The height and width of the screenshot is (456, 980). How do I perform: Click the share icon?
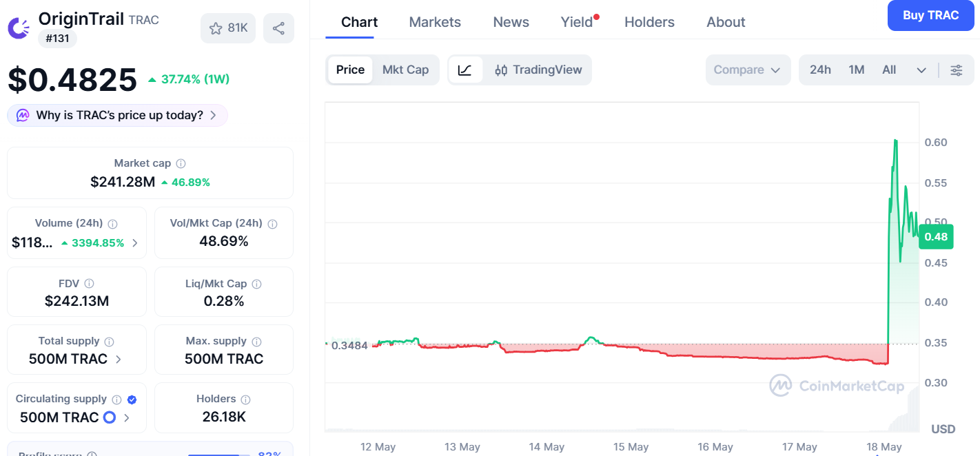pos(278,28)
